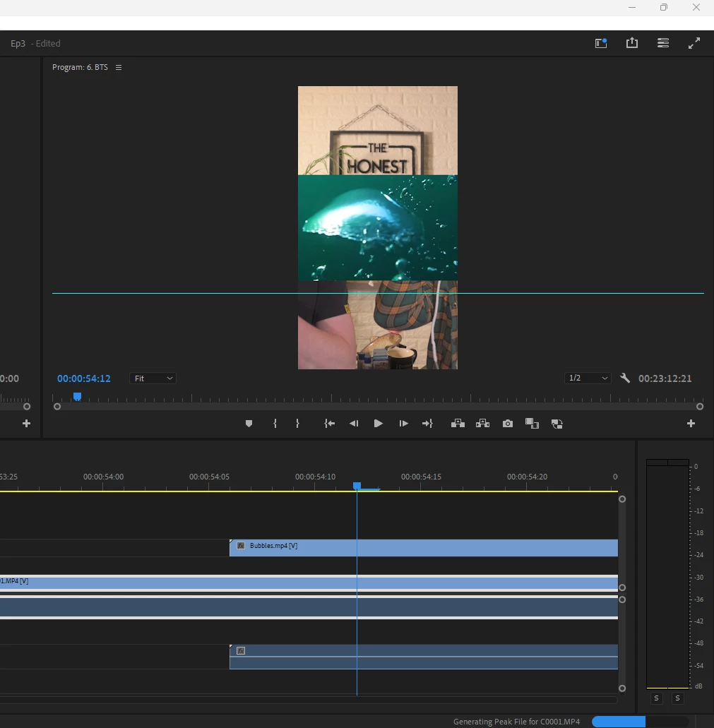714x728 pixels.
Task: Select the Bubbles.mp4 clip in the timeline
Action: 424,547
